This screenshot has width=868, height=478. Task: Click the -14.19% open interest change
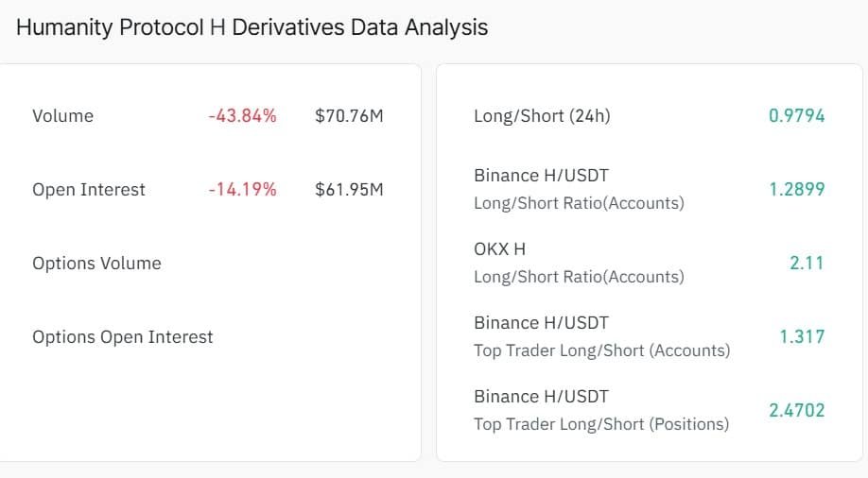tap(242, 190)
